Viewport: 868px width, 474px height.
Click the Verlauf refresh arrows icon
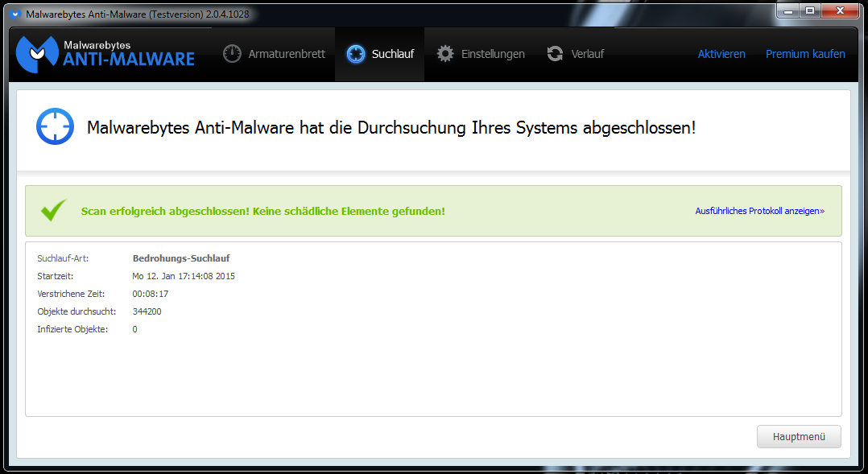click(555, 54)
